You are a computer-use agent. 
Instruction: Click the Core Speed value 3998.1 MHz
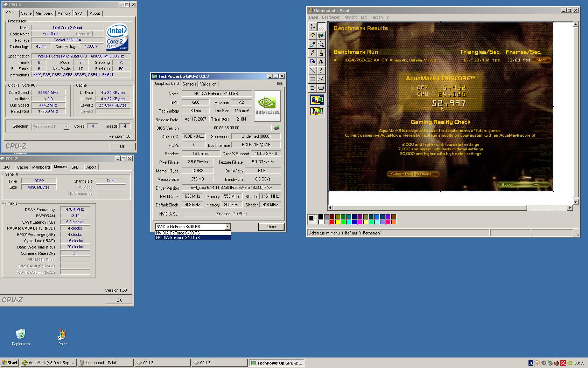48,93
